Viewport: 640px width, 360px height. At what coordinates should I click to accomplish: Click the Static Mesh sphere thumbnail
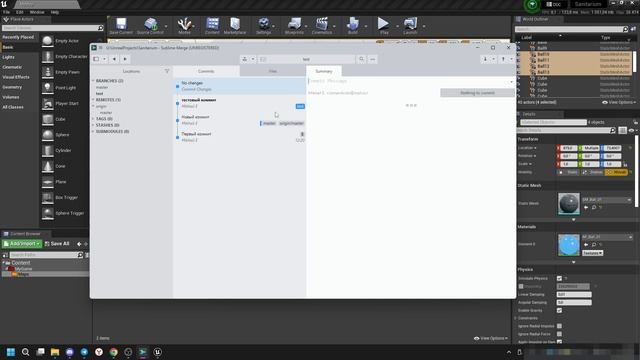pos(569,203)
